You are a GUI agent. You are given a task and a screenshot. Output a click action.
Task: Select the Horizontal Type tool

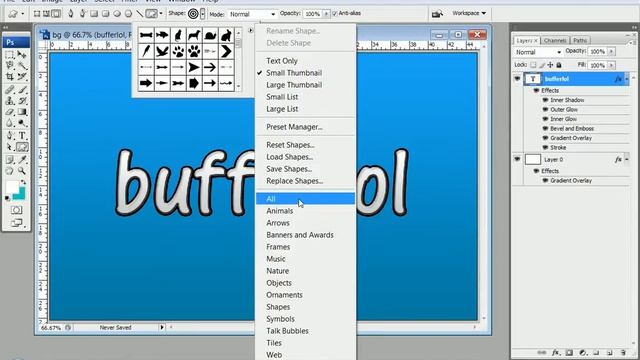point(22,136)
